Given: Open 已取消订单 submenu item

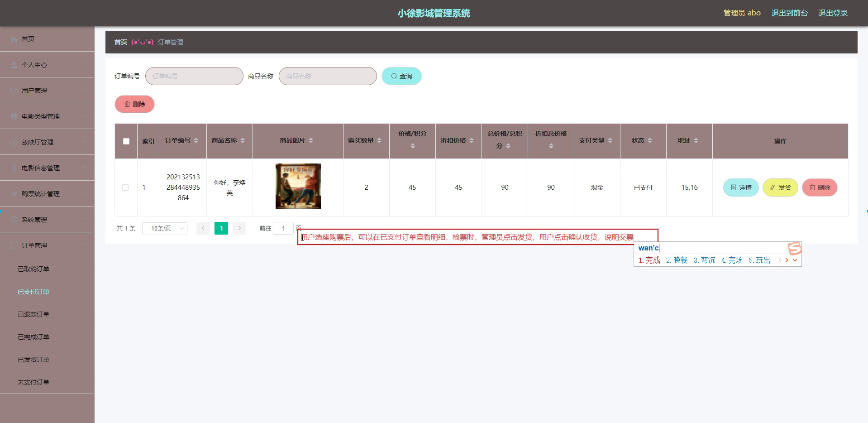Looking at the screenshot, I should [x=33, y=269].
